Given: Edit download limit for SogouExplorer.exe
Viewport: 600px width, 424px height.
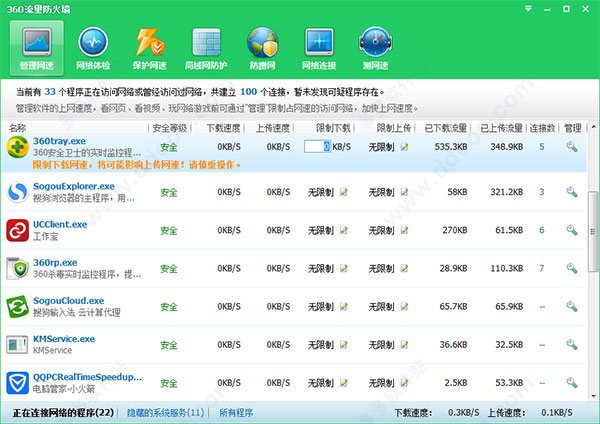Looking at the screenshot, I should tap(344, 192).
